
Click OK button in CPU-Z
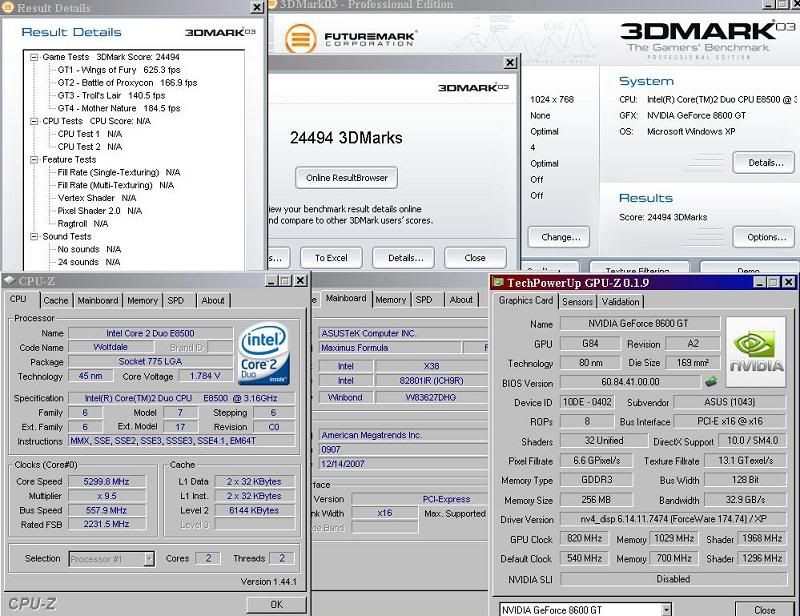coord(277,604)
